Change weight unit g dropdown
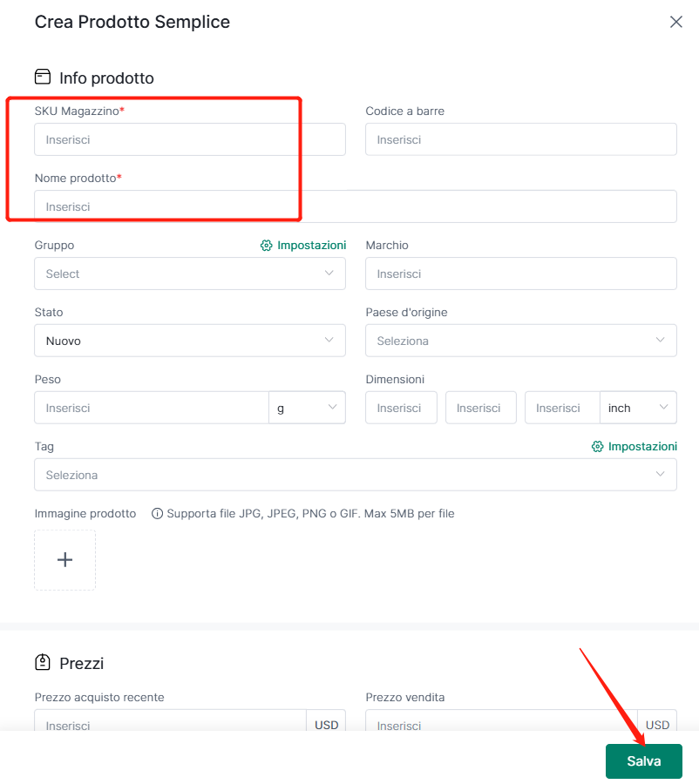Screen dimensions: 699x784 click(307, 408)
